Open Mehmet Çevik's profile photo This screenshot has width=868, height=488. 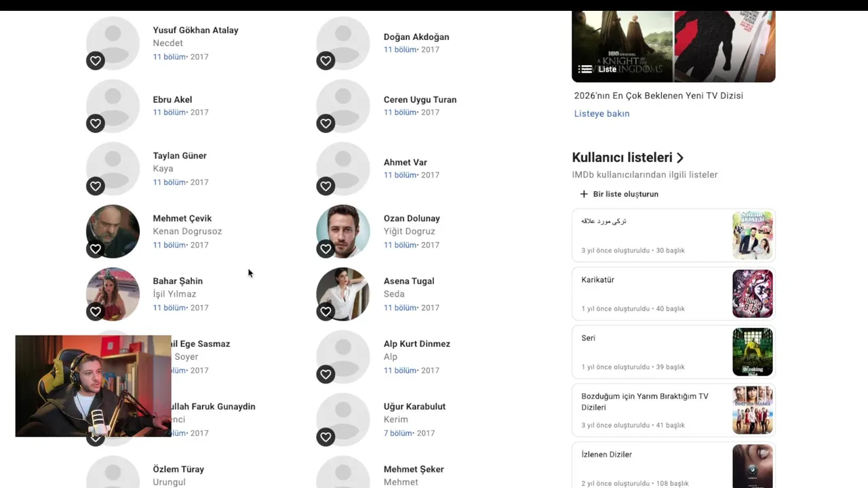pyautogui.click(x=113, y=231)
